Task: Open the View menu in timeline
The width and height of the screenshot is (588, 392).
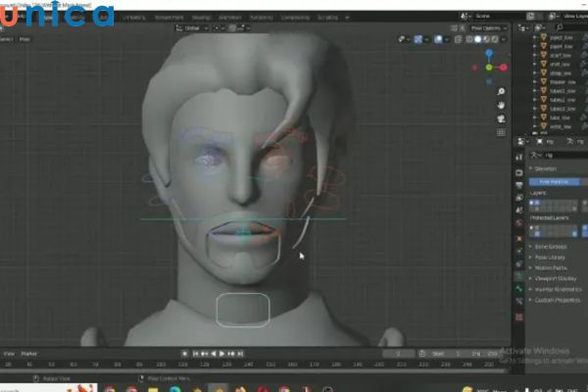Action: 9,353
